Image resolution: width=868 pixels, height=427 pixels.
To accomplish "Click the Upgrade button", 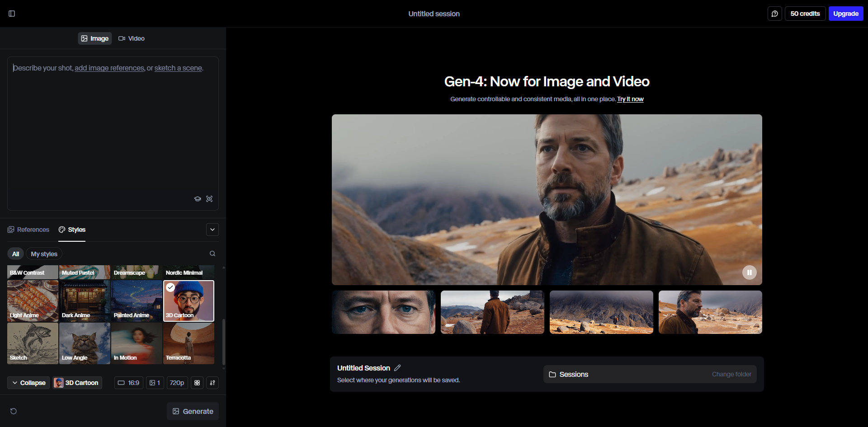I will pyautogui.click(x=845, y=14).
